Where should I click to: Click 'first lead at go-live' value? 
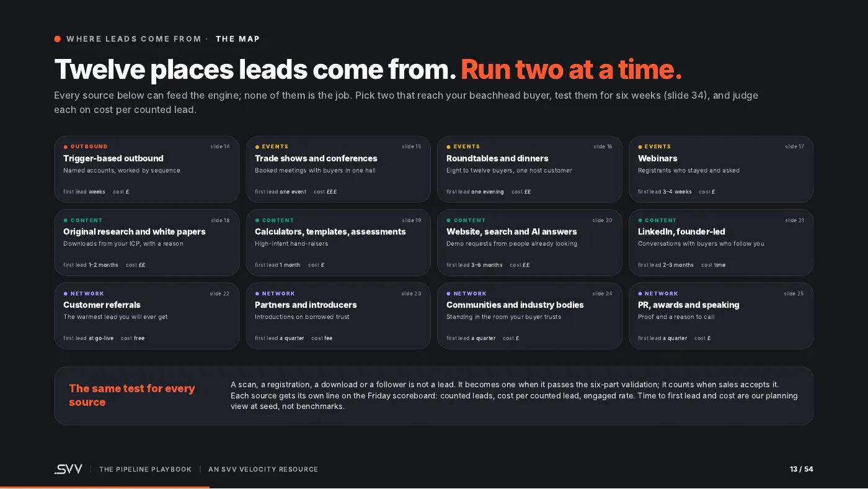coord(89,338)
